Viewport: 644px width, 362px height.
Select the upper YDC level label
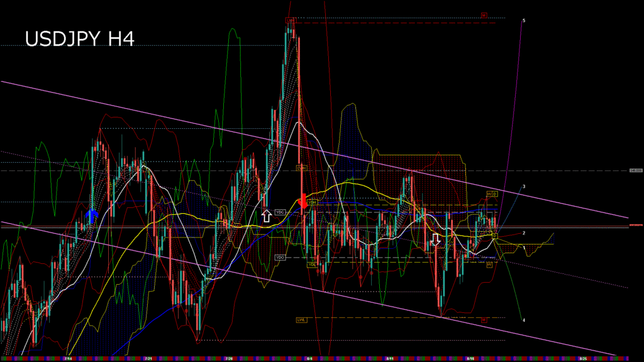point(280,212)
